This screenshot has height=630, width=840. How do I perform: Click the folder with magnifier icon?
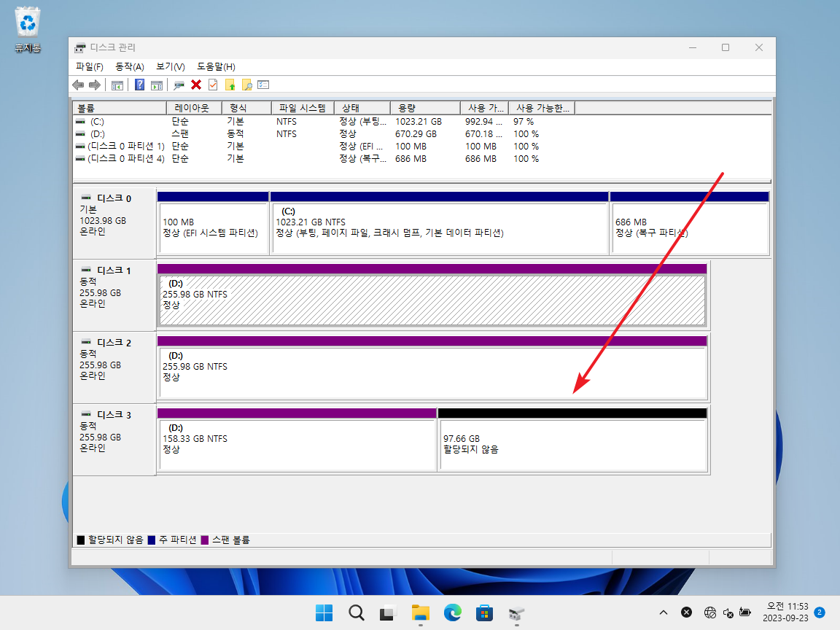246,85
